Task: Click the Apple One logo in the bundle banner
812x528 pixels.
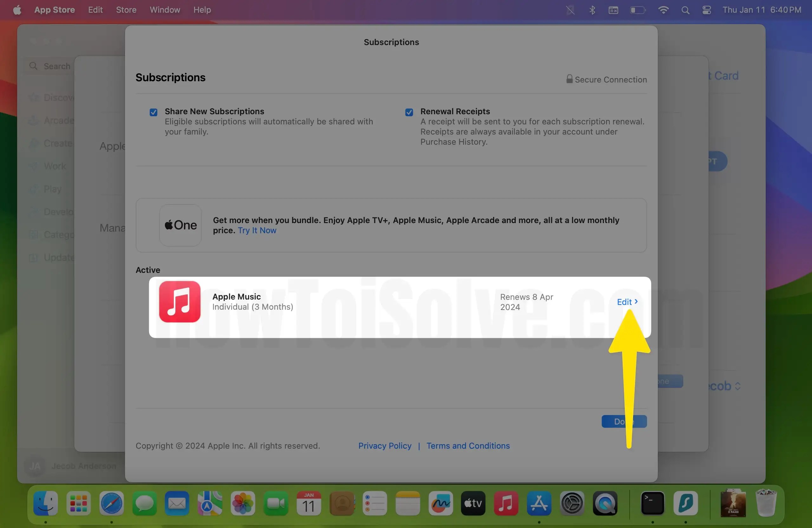Action: 180,225
